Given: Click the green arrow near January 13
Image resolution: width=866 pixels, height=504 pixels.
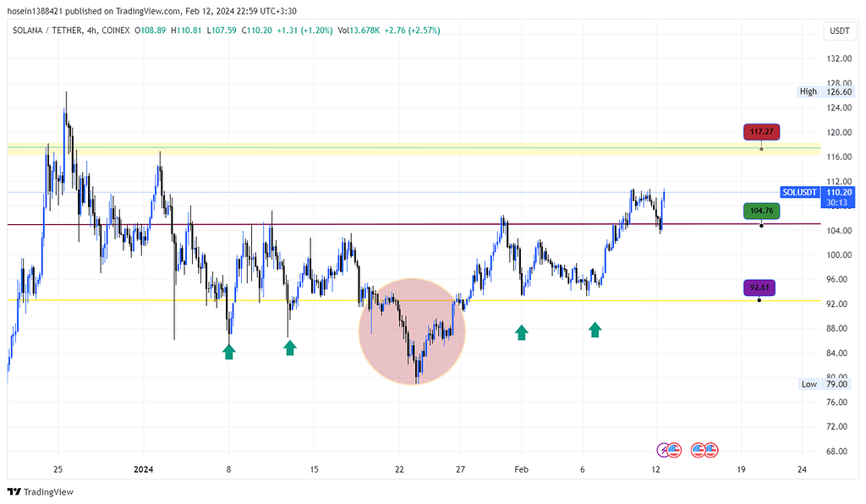Looking at the screenshot, I should point(290,347).
